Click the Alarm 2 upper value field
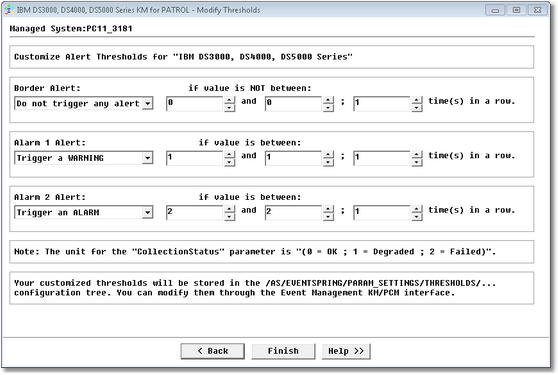 [x=294, y=212]
